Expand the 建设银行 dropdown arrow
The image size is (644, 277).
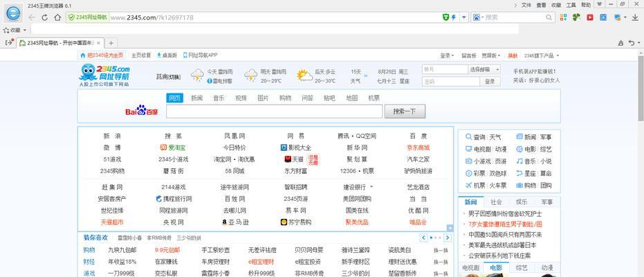(x=371, y=186)
